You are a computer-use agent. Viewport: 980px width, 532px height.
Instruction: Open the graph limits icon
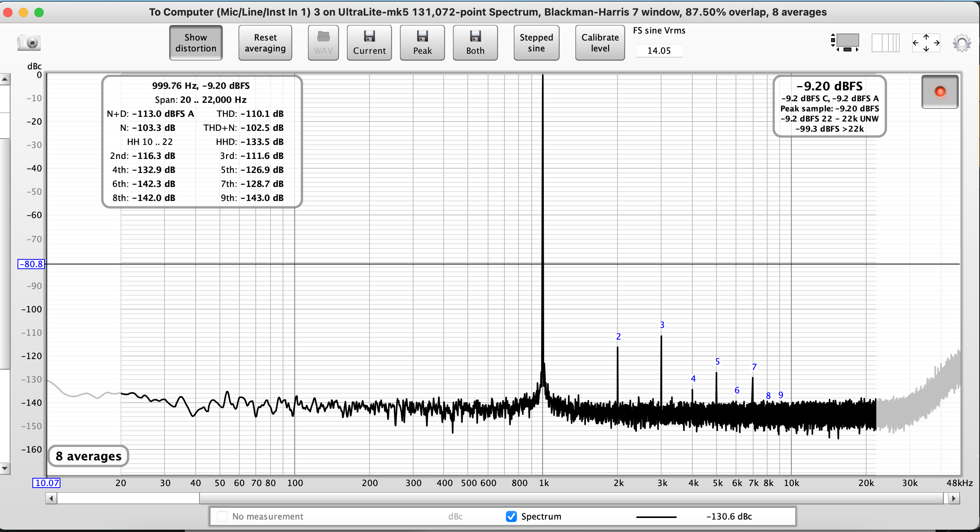pos(845,42)
